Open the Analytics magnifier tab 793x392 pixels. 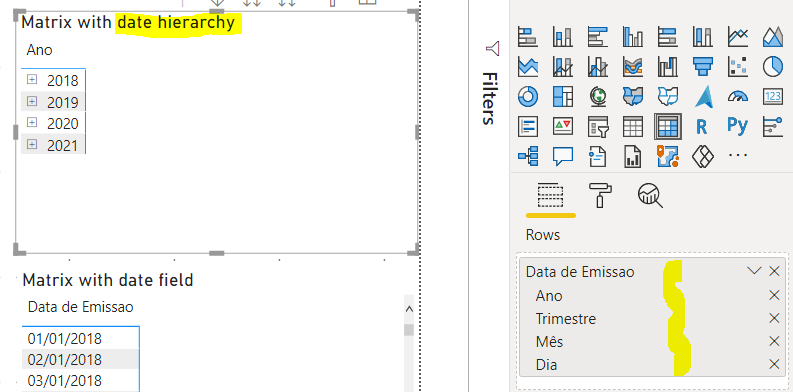click(650, 196)
